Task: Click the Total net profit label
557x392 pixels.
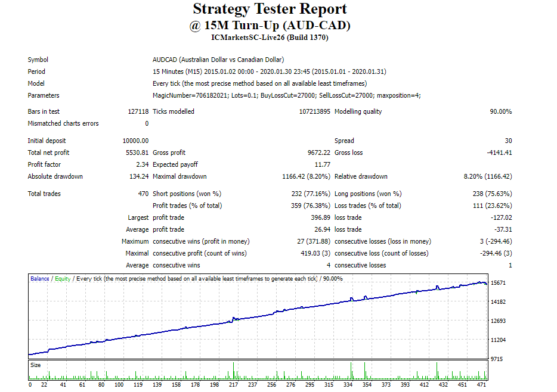Action: click(x=48, y=153)
